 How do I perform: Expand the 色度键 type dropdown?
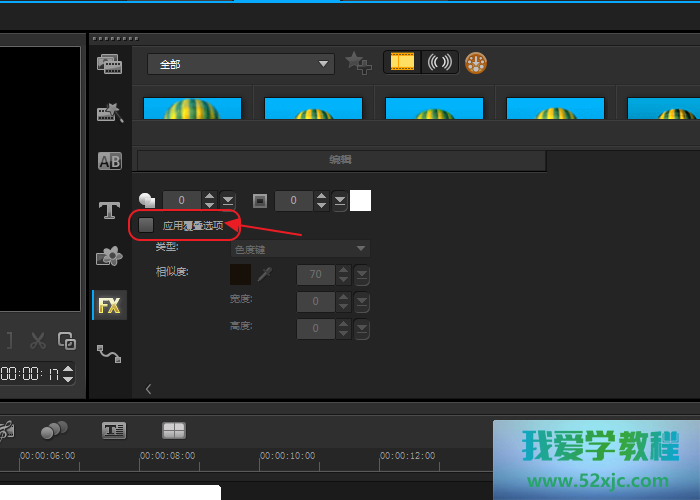pyautogui.click(x=300, y=248)
